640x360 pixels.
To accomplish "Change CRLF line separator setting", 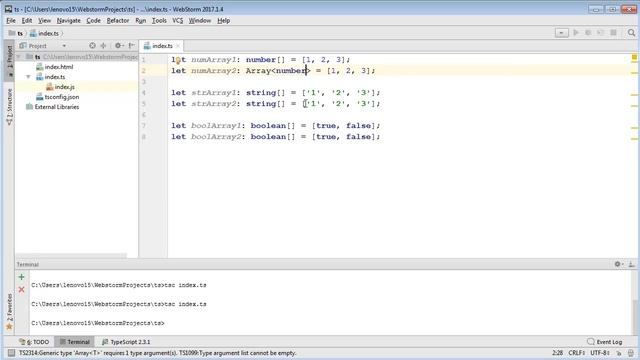I will pyautogui.click(x=577, y=353).
